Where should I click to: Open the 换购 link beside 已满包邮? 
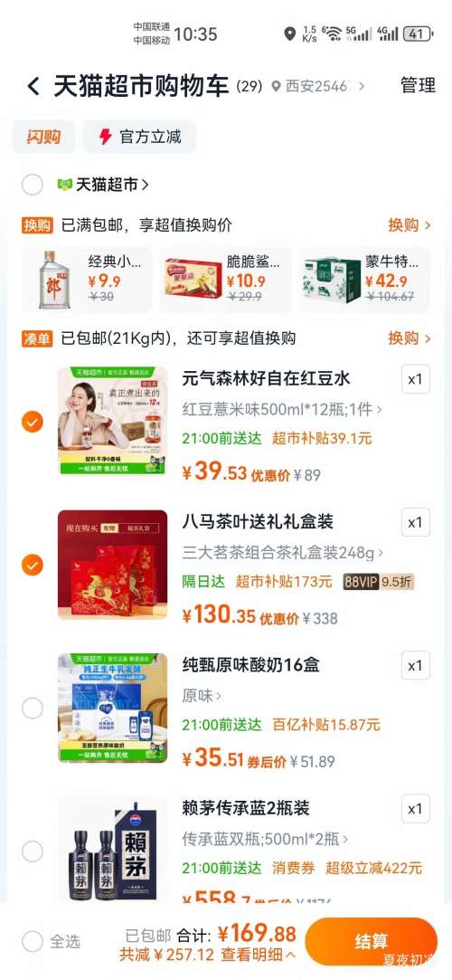pyautogui.click(x=410, y=225)
